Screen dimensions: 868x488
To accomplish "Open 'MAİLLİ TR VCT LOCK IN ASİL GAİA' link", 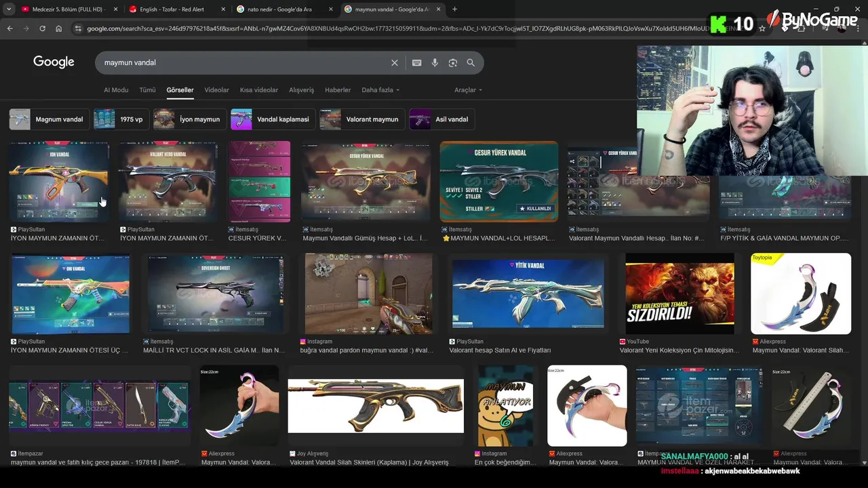I will point(214,350).
